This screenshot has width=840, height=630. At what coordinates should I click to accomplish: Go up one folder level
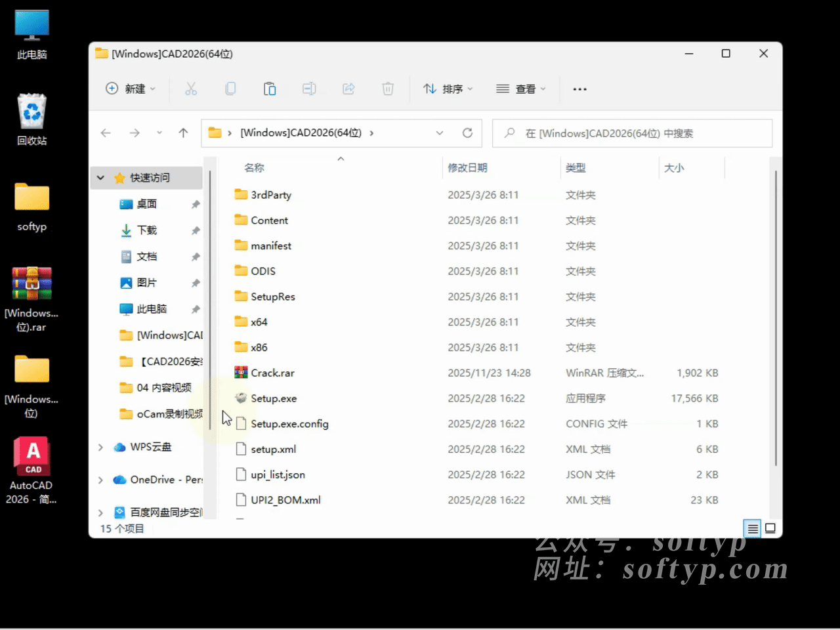coord(184,133)
